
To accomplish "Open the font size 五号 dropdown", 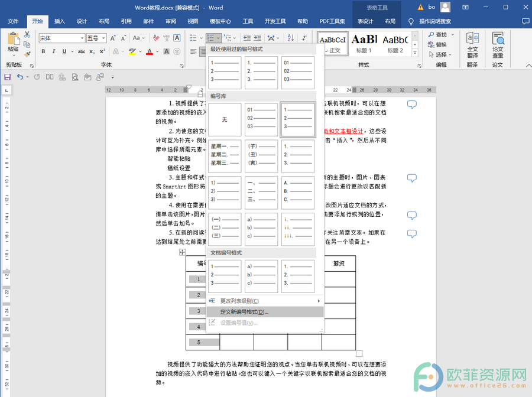I will point(103,38).
